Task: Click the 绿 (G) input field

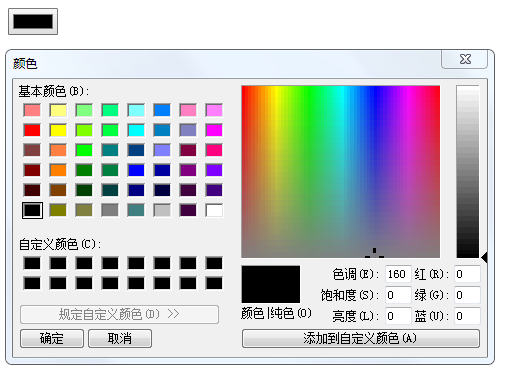Action: click(467, 295)
